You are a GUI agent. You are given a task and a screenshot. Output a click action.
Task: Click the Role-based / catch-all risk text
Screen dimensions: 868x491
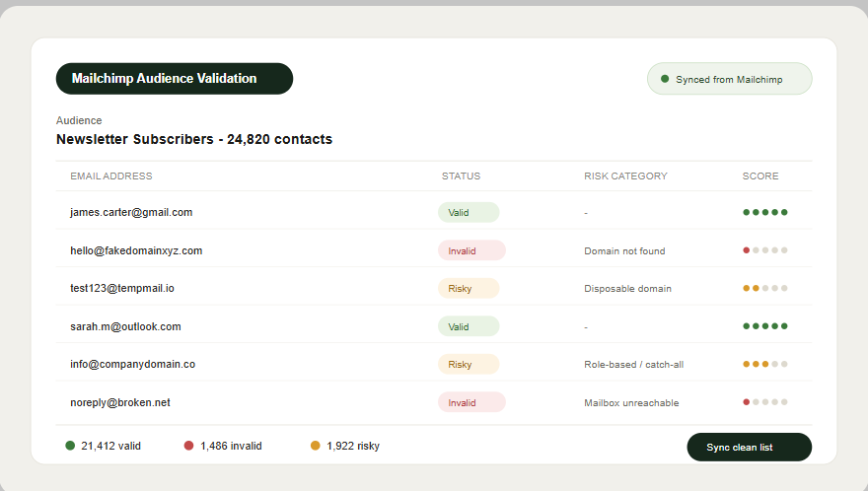634,365
